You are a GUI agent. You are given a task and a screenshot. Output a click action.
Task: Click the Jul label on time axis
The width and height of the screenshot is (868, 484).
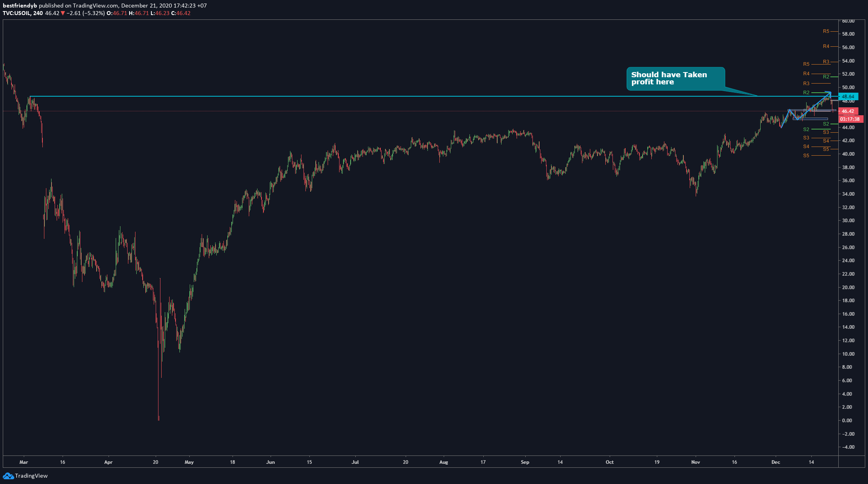[x=355, y=462]
